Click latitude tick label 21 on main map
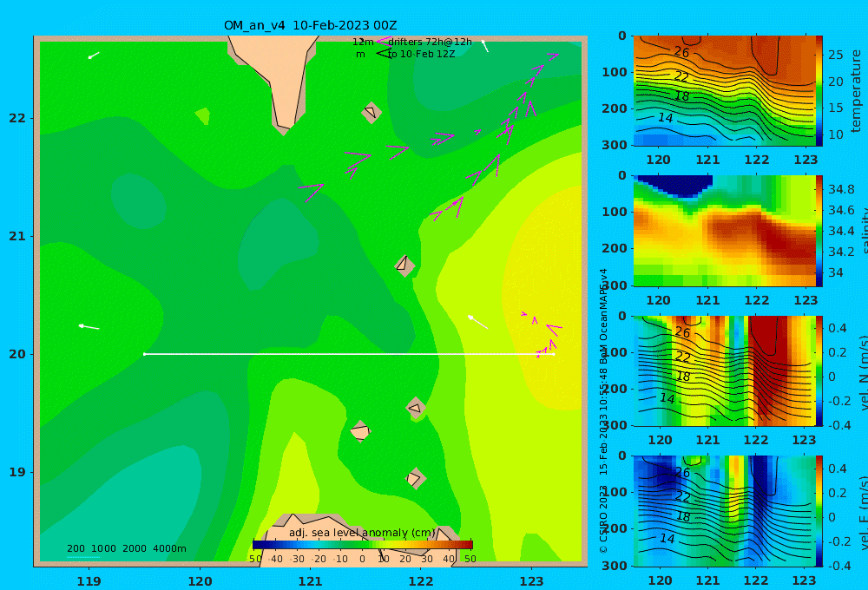The image size is (868, 590). (x=17, y=236)
